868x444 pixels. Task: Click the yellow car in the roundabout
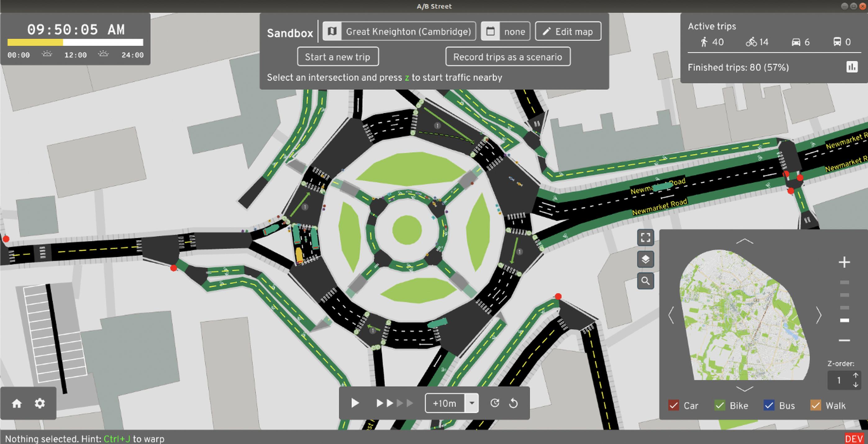pos(299,255)
